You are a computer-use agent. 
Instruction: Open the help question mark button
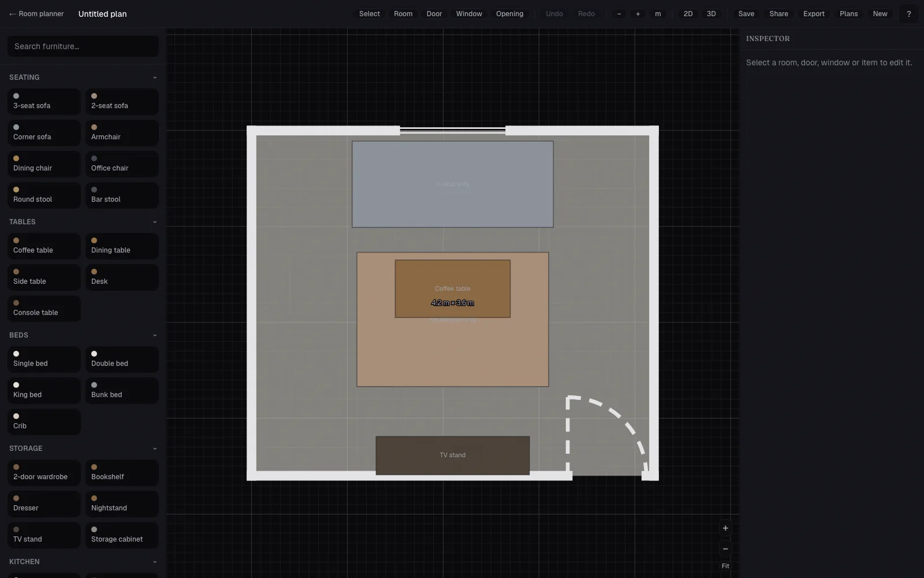(x=908, y=14)
